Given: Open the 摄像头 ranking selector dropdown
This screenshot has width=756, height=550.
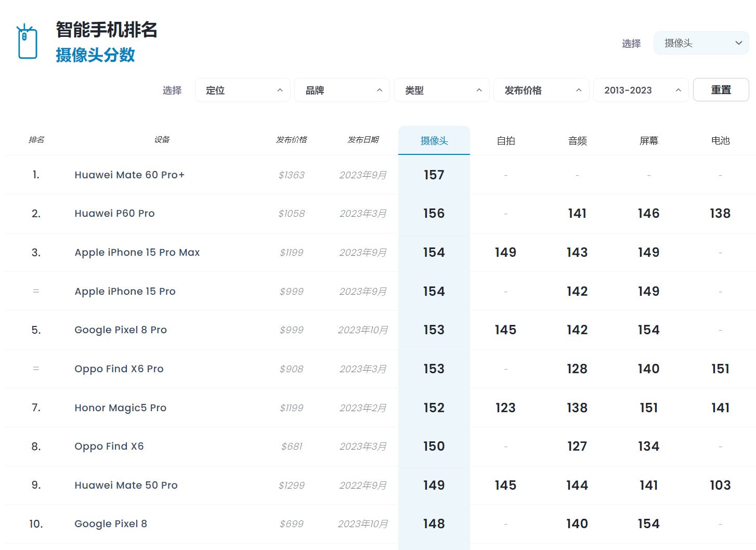Looking at the screenshot, I should click(701, 43).
